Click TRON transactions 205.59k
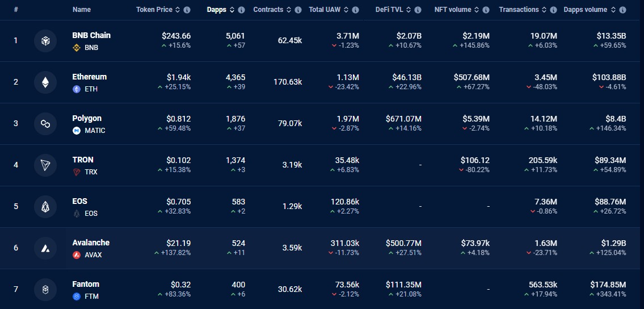The width and height of the screenshot is (644, 309). coord(543,160)
